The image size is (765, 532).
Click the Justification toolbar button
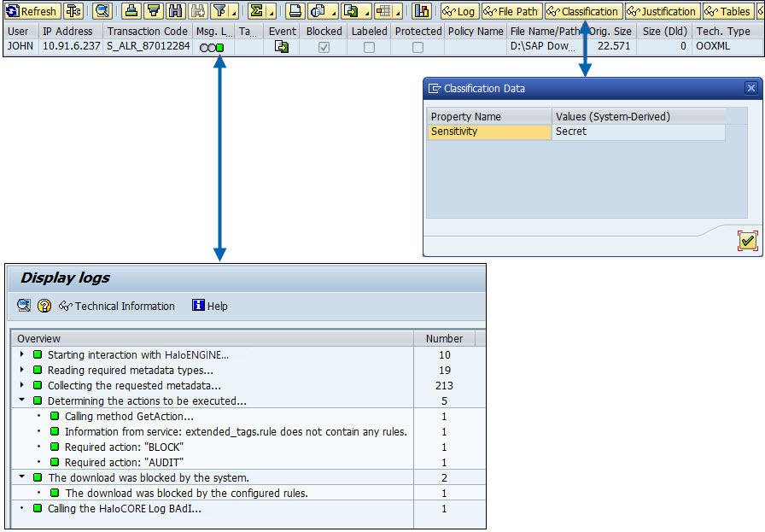click(x=662, y=11)
